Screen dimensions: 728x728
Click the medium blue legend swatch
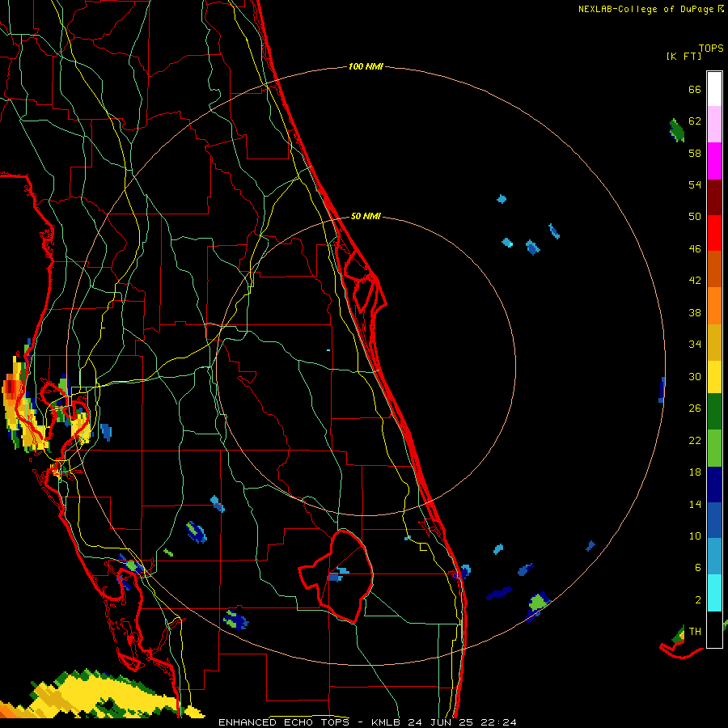pos(714,520)
